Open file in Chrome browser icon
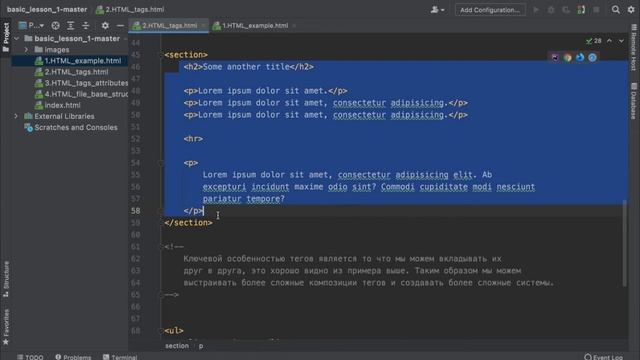This screenshot has height=360, width=640. (x=567, y=58)
